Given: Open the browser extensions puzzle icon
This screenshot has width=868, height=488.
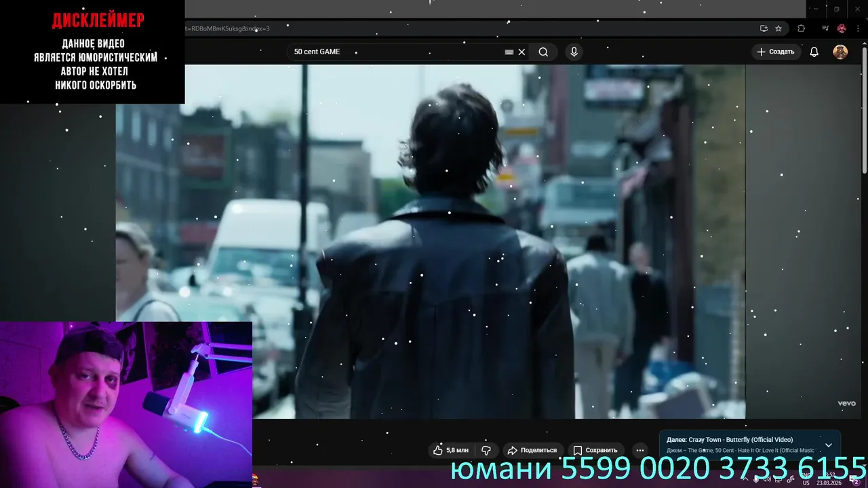Looking at the screenshot, I should point(802,28).
